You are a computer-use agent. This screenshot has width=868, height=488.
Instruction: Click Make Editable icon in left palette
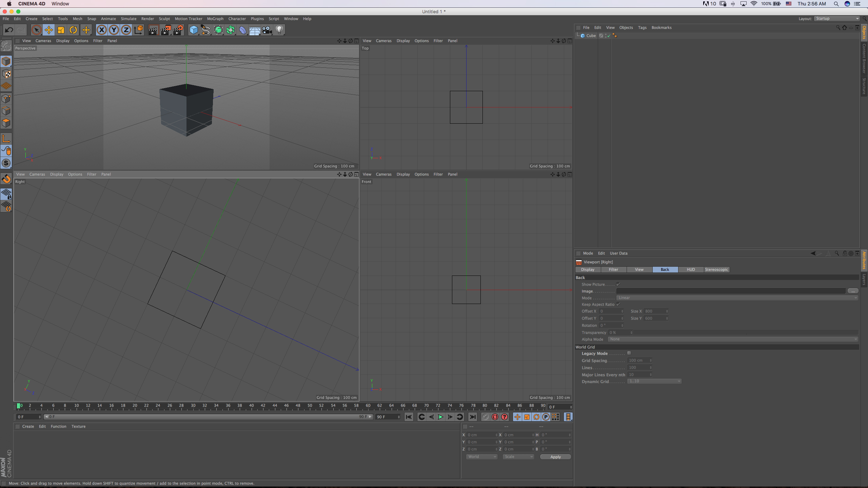pyautogui.click(x=6, y=46)
